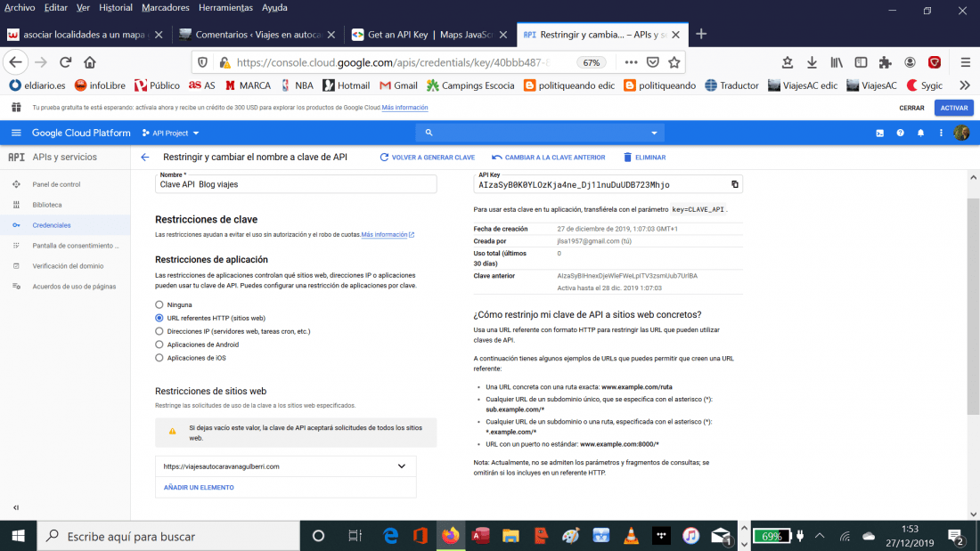980x551 pixels.
Task: Open the zoom level 67% indicator
Action: pos(592,62)
